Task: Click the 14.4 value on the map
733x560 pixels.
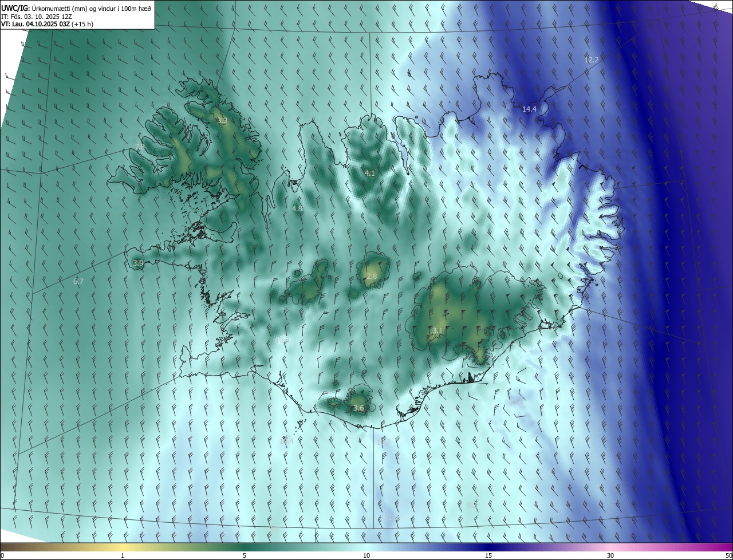Action: click(529, 109)
